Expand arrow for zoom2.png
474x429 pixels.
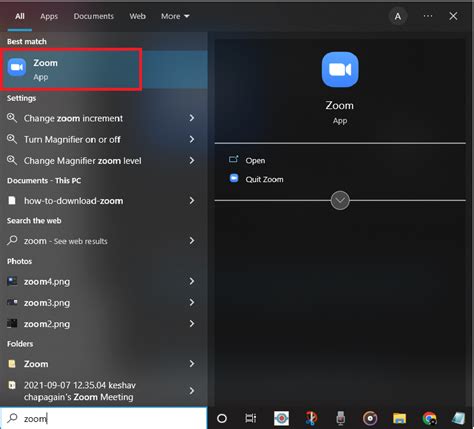[192, 323]
